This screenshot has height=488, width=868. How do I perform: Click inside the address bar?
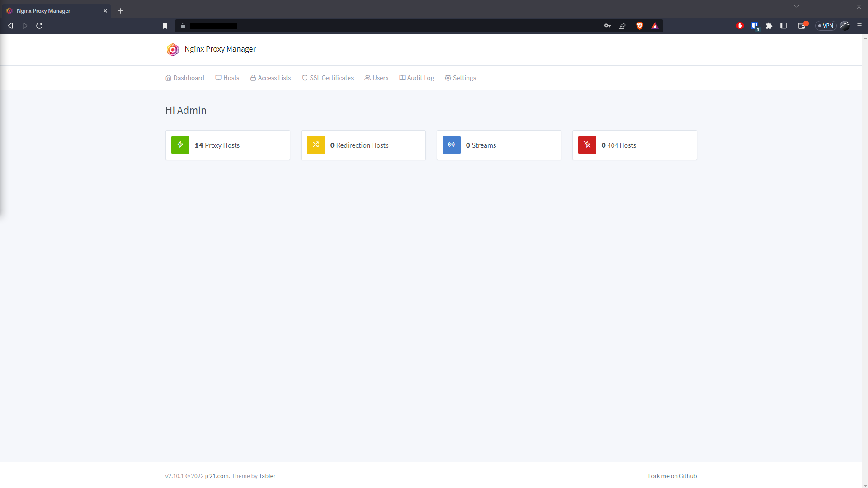[x=316, y=26]
